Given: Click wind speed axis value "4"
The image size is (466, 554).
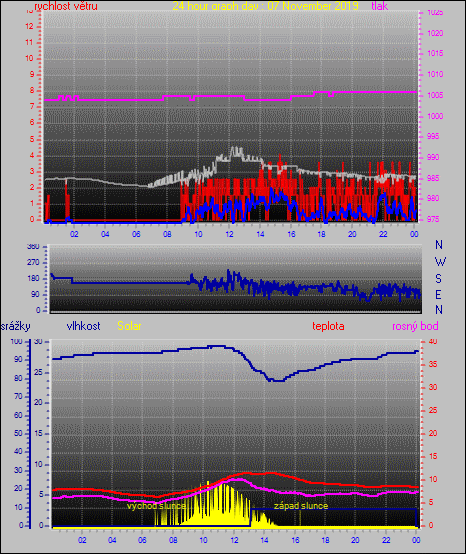Looking at the screenshot, I should click(x=32, y=155).
